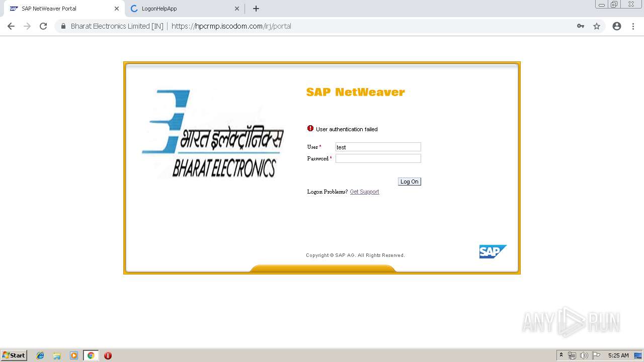Click the "Logon Problems?" text

[327, 192]
